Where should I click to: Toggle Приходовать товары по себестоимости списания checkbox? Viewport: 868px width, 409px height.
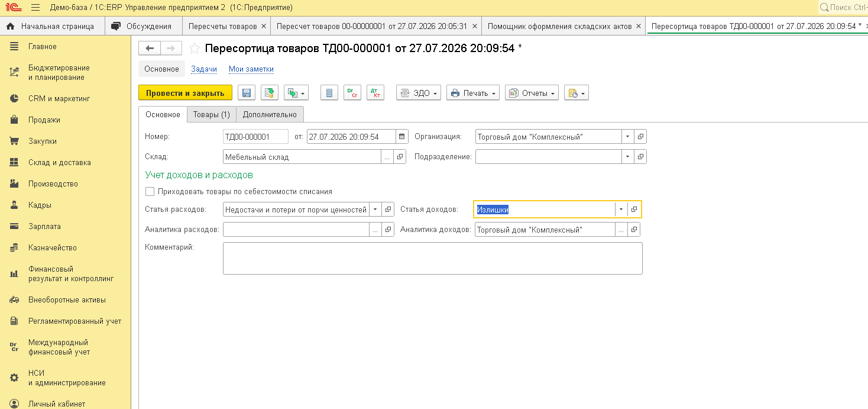point(150,192)
